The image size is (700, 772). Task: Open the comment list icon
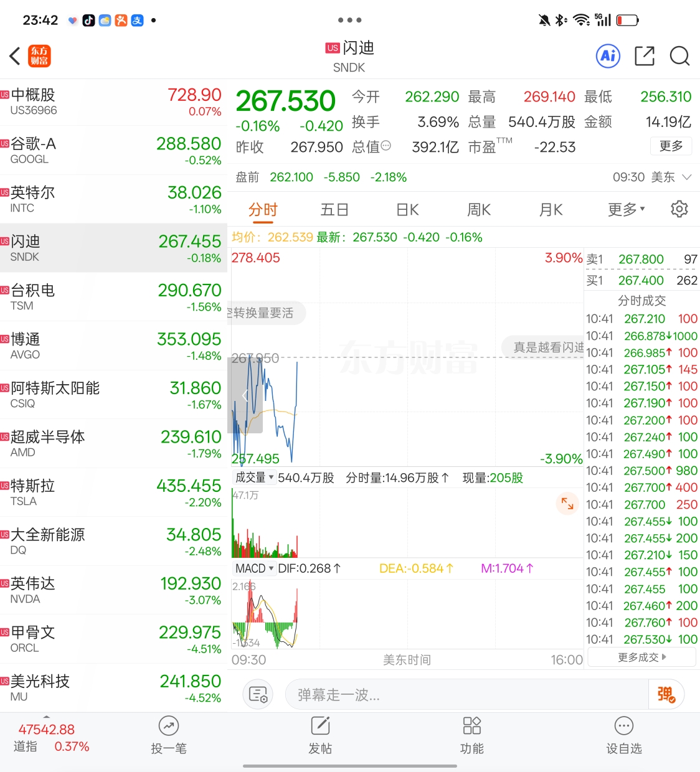[257, 694]
